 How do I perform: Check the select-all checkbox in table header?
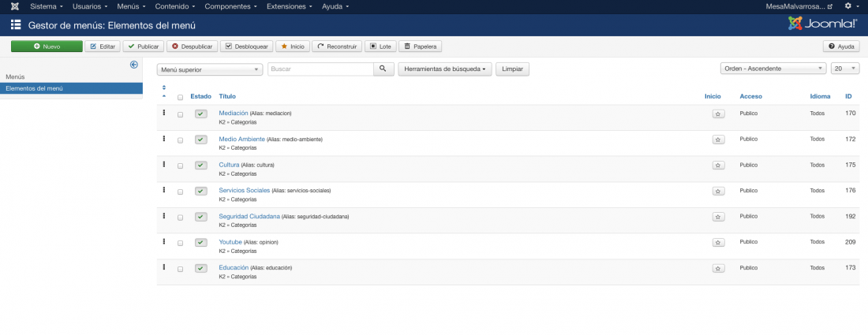click(180, 97)
